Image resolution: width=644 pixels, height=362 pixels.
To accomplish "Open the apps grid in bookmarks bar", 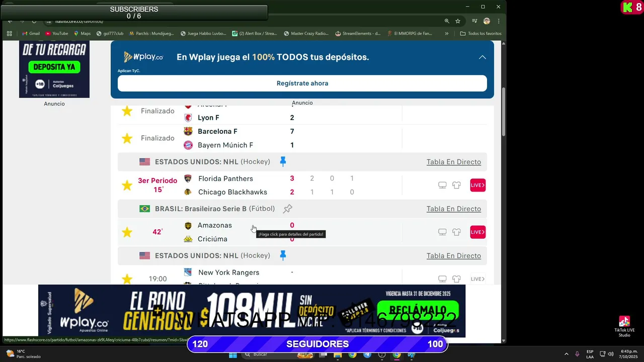I will pos(9,34).
